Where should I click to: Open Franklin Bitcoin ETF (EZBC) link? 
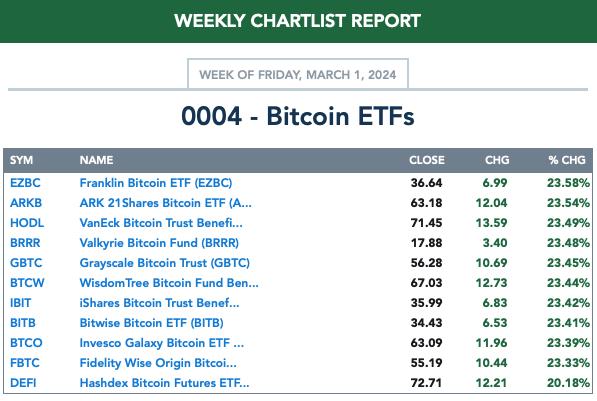coord(156,183)
